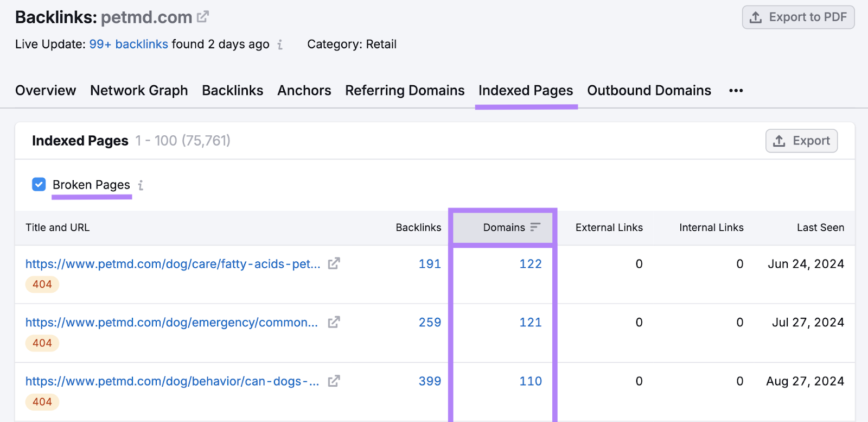868x422 pixels.
Task: Click 404 badge under behavior/can-dogs URL
Action: [42, 401]
